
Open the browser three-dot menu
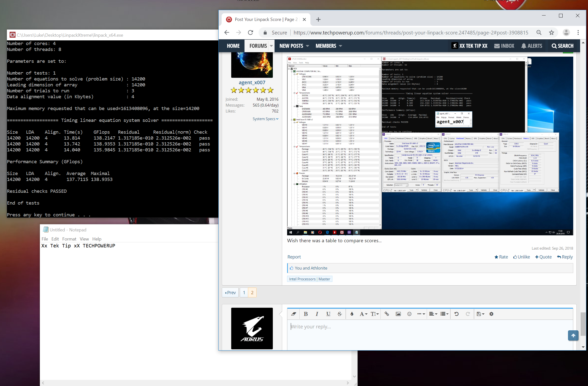[x=578, y=32]
